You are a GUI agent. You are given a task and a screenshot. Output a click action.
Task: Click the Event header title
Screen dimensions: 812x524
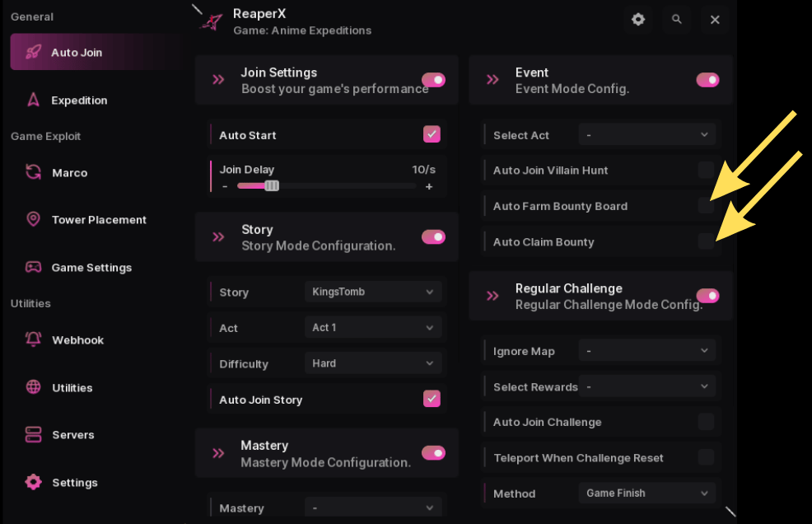pyautogui.click(x=532, y=73)
